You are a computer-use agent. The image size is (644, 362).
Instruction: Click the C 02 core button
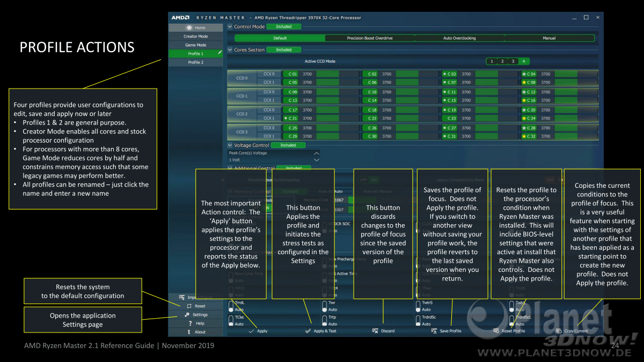pyautogui.click(x=370, y=74)
